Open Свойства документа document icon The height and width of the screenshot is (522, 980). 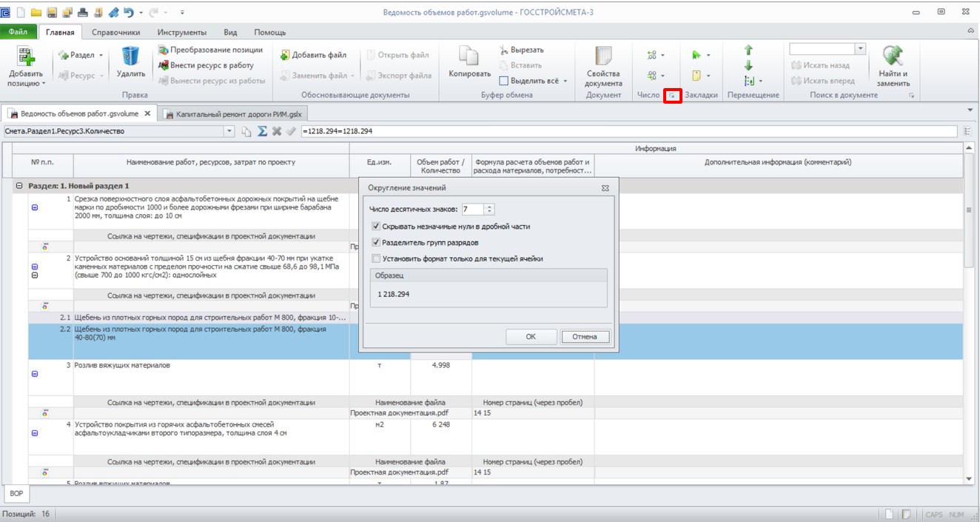click(603, 57)
